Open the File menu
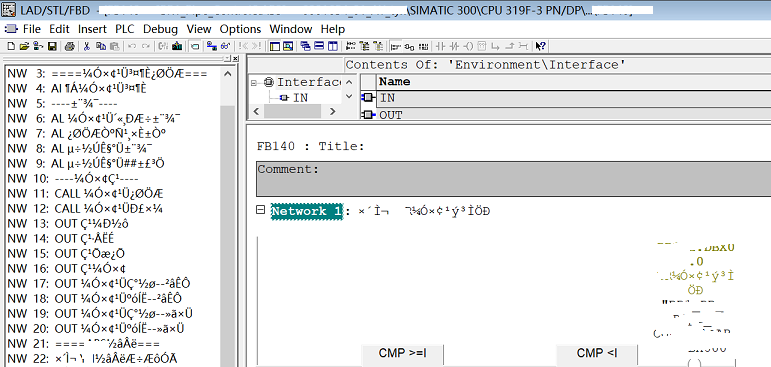Image resolution: width=771 pixels, height=367 pixels. (31, 29)
